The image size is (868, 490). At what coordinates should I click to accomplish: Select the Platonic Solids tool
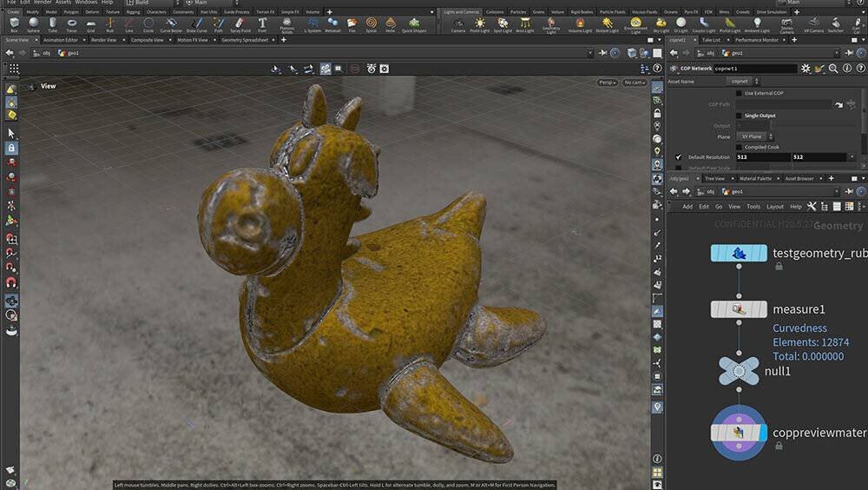(x=286, y=25)
